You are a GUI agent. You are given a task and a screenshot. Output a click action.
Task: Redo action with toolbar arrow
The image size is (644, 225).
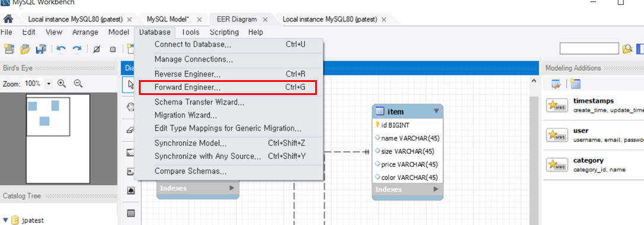pyautogui.click(x=77, y=49)
